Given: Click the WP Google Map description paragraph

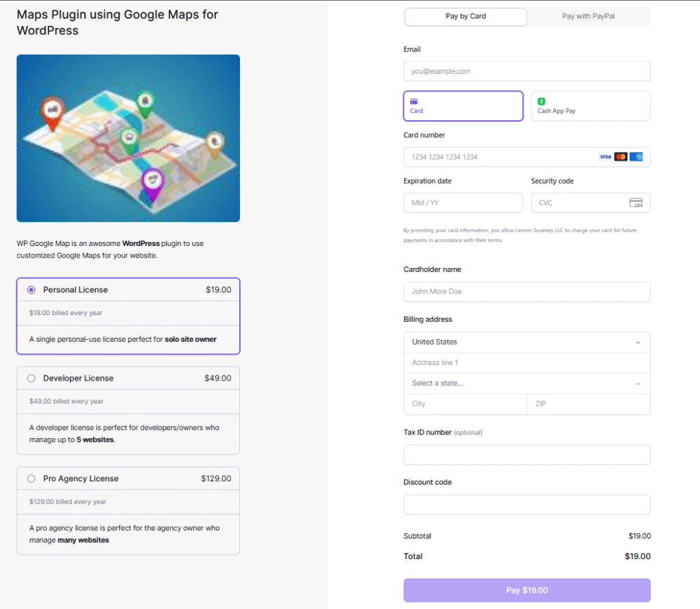Looking at the screenshot, I should [110, 249].
